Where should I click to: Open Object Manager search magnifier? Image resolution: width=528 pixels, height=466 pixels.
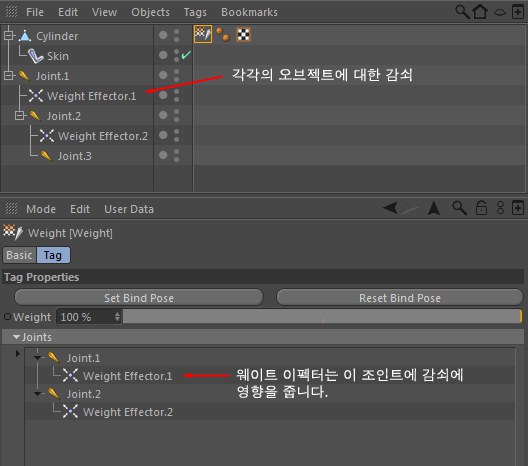point(462,12)
